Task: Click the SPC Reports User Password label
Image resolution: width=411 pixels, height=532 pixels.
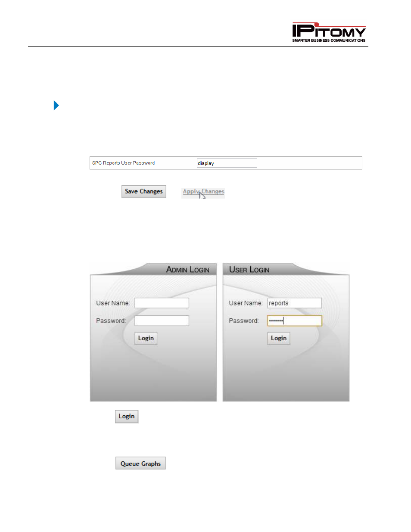Action: pos(123,163)
